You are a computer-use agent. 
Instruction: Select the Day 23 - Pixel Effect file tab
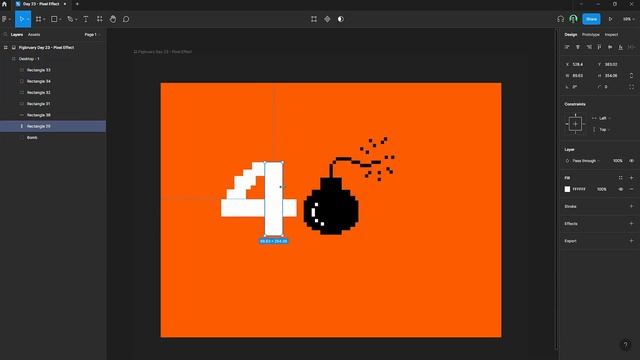click(x=41, y=4)
